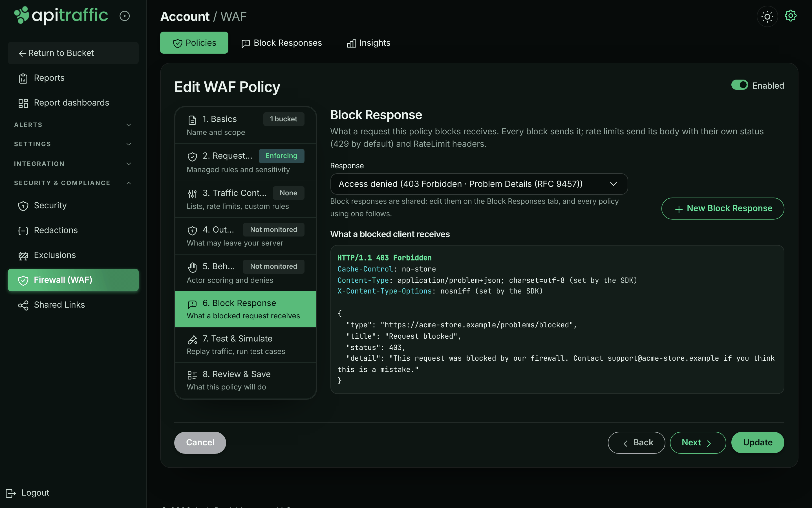812x508 pixels.
Task: Click the Request step shield-check icon
Action: click(192, 157)
